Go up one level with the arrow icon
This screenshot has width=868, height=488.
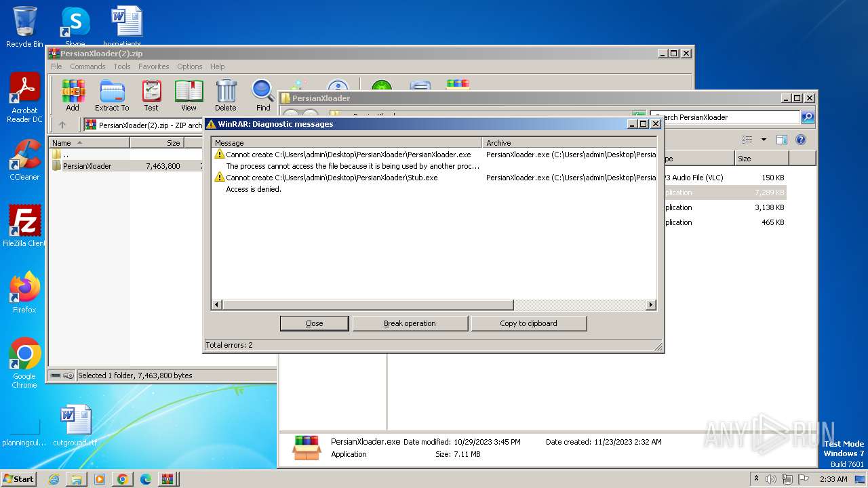62,125
